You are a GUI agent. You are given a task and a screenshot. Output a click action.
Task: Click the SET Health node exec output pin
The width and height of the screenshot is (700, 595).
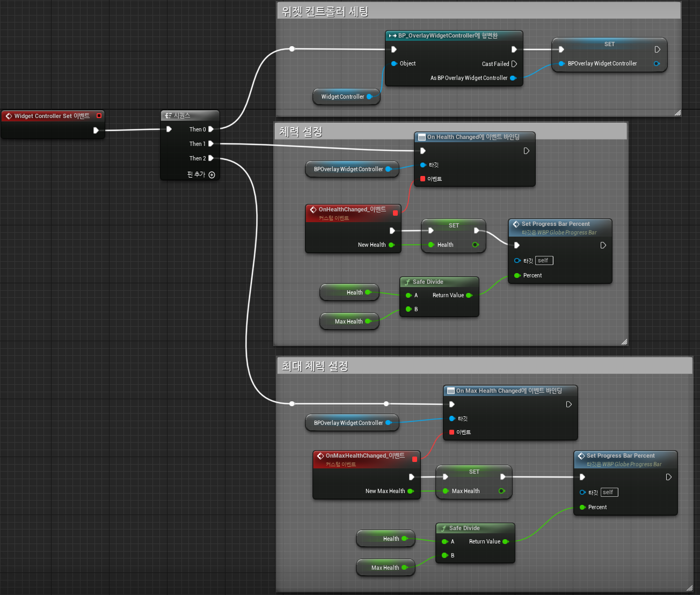coord(477,231)
